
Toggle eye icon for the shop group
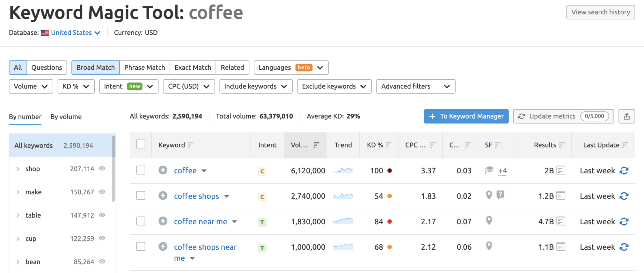click(102, 169)
